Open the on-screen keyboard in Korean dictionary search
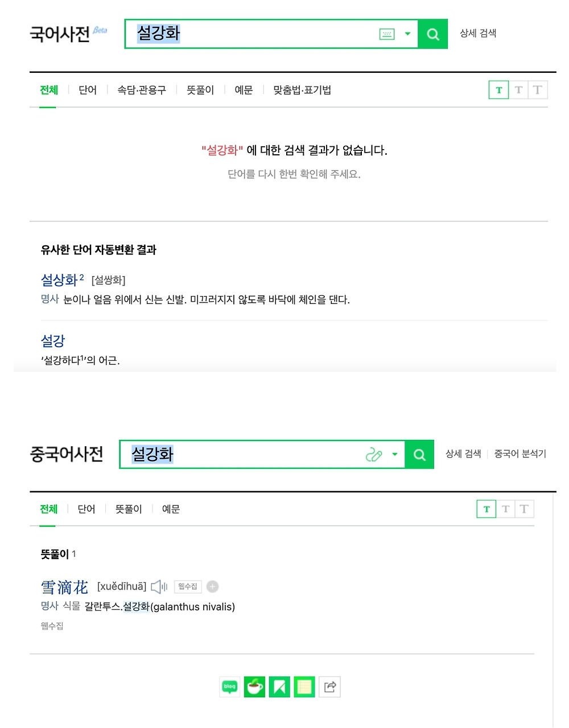 (x=387, y=34)
